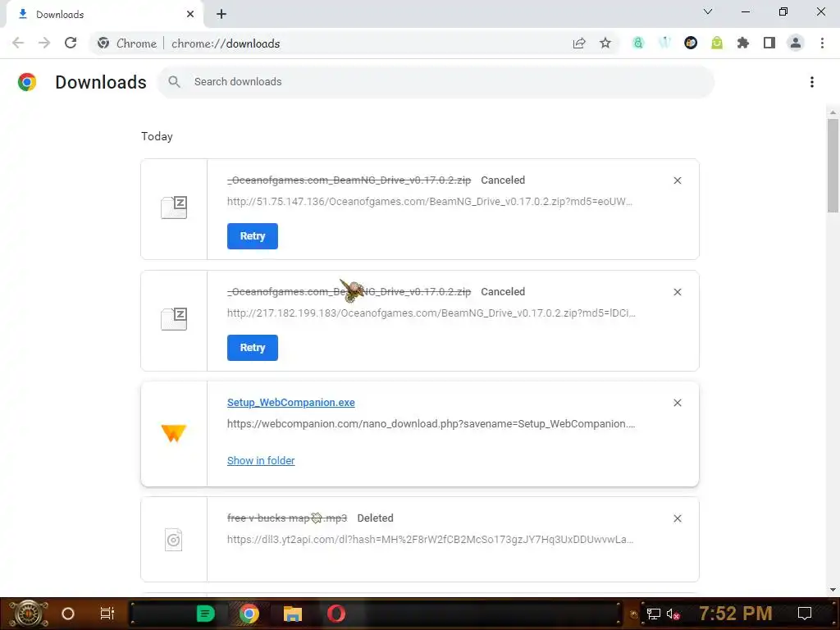
Task: Remove Setup_WebCompanion.exe from list
Action: [x=677, y=403]
